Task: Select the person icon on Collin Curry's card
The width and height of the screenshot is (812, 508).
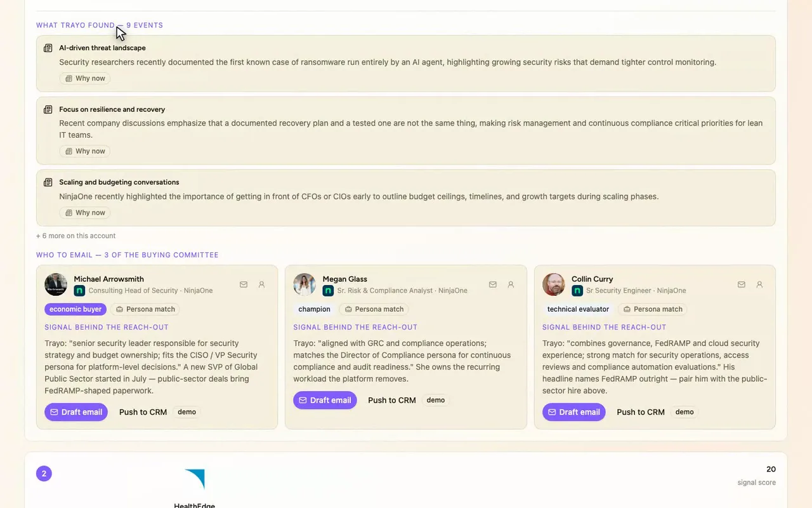Action: coord(759,284)
